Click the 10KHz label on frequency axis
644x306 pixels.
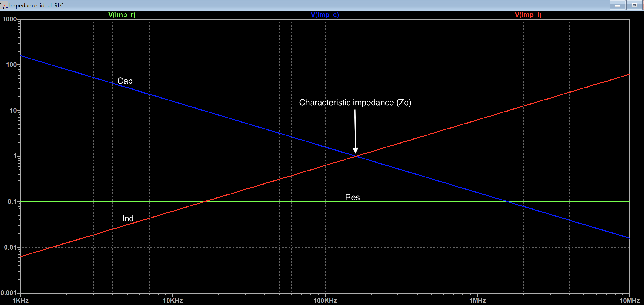point(173,300)
